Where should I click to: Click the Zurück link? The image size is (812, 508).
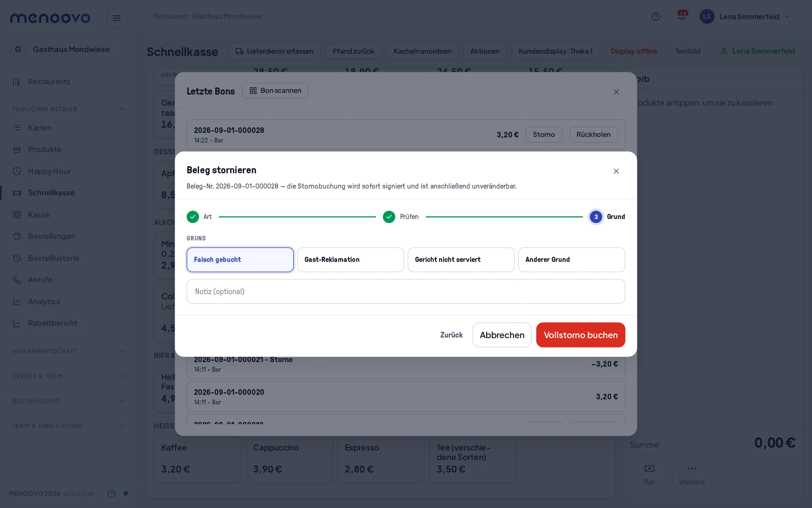451,335
